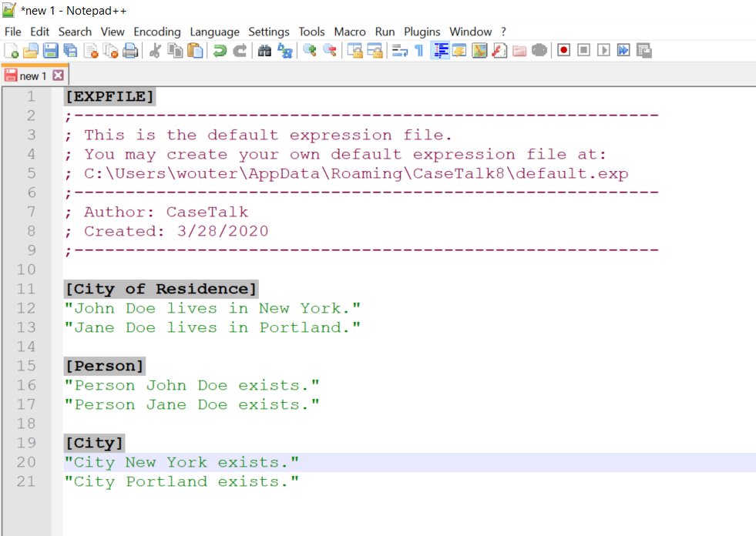The width and height of the screenshot is (756, 536).
Task: Open the Plugins menu
Action: click(422, 32)
